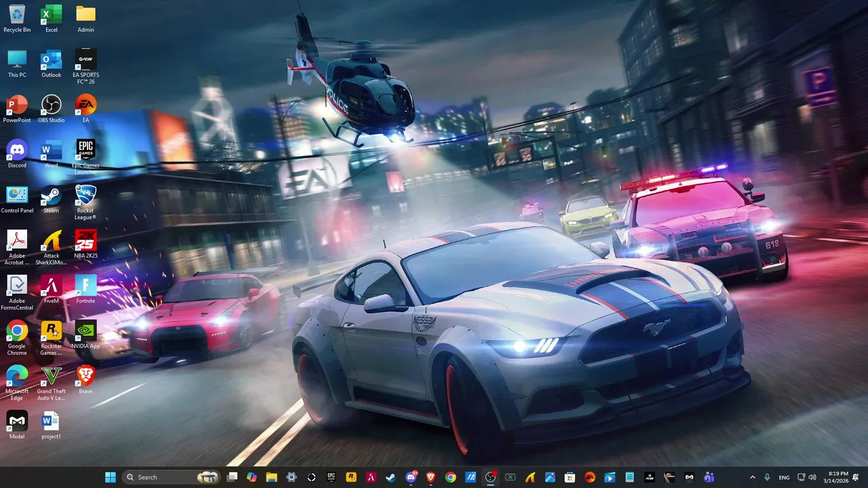The width and height of the screenshot is (868, 488).
Task: Select the Fortnite desktop shortcut
Action: tap(85, 289)
